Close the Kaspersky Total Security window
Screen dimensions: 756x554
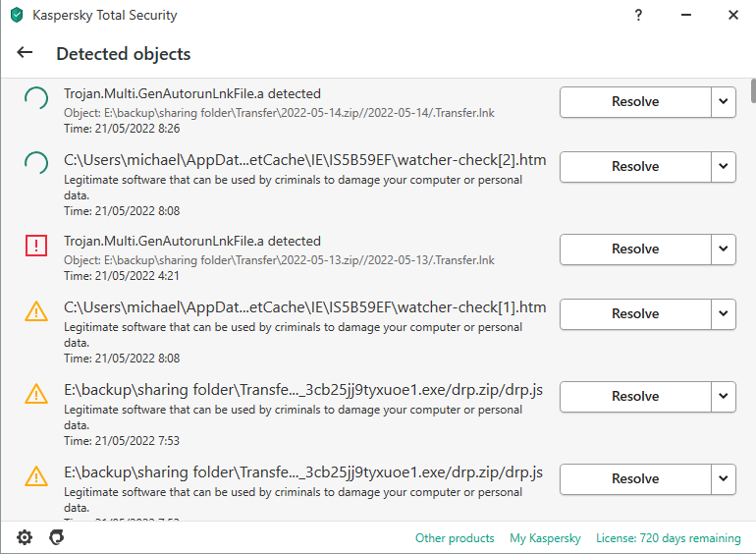733,15
